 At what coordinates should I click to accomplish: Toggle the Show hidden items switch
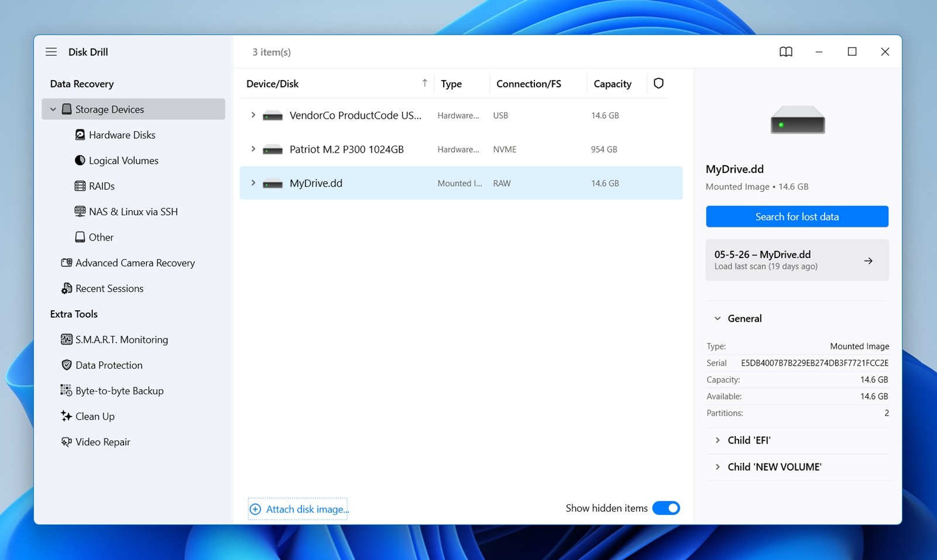tap(666, 509)
